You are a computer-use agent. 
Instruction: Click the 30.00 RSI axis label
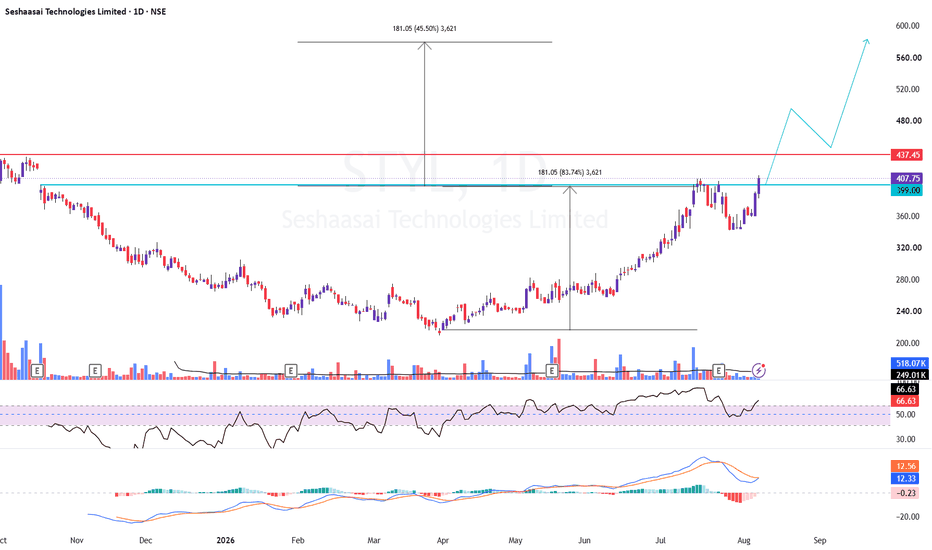point(905,439)
